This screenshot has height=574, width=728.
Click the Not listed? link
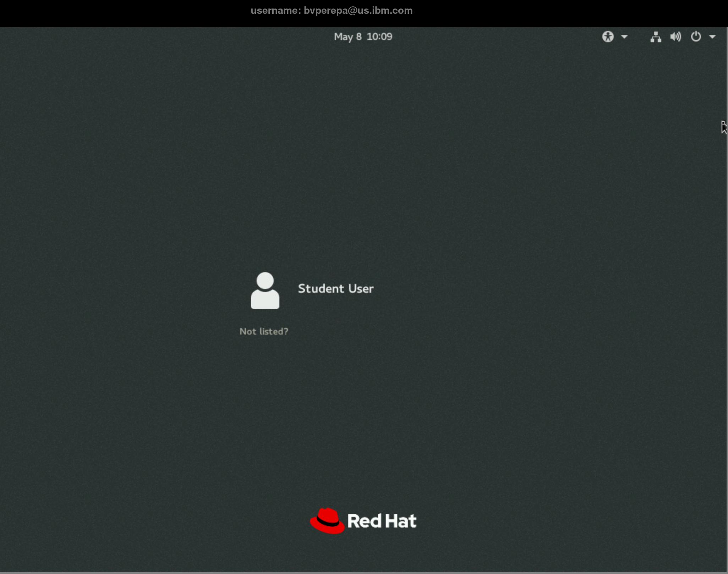[264, 331]
